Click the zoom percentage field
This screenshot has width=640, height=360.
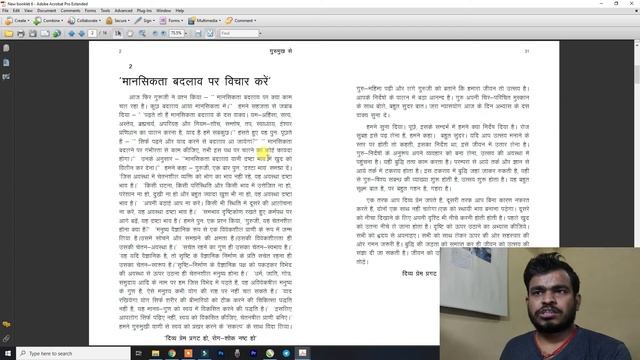[x=176, y=33]
